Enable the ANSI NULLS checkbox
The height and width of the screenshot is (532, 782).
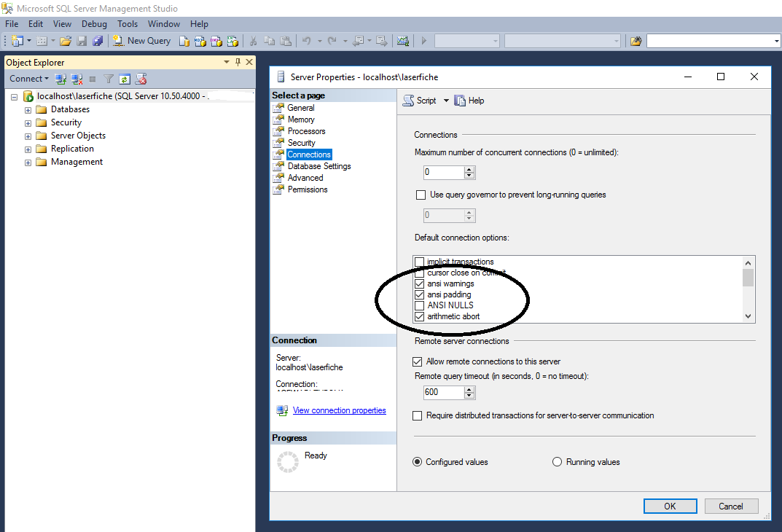(419, 305)
